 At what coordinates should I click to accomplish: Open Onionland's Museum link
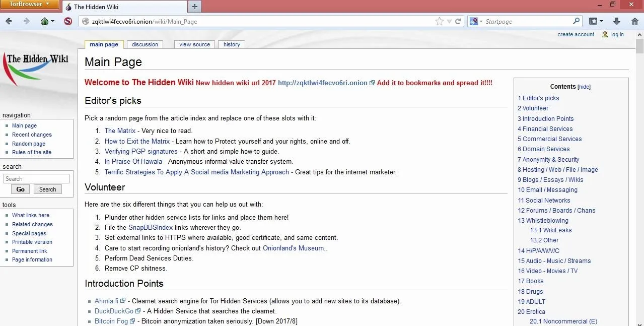tap(295, 248)
